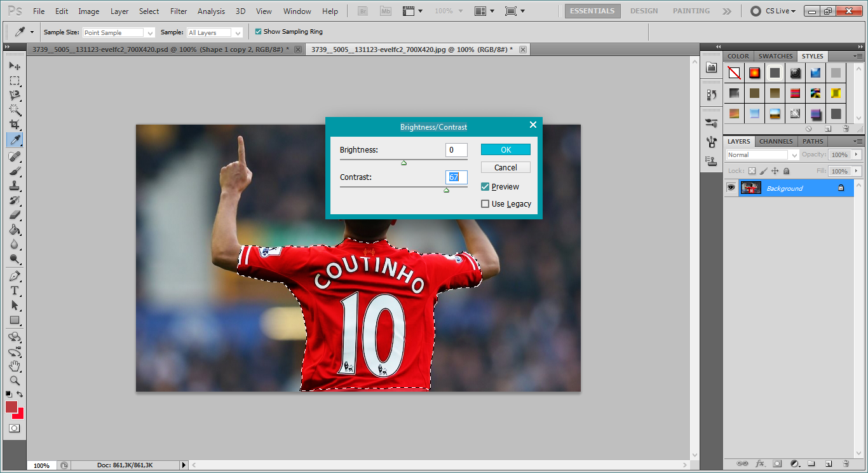Open the Normal blend mode dropdown
Screen dimensions: 868x473
point(763,154)
